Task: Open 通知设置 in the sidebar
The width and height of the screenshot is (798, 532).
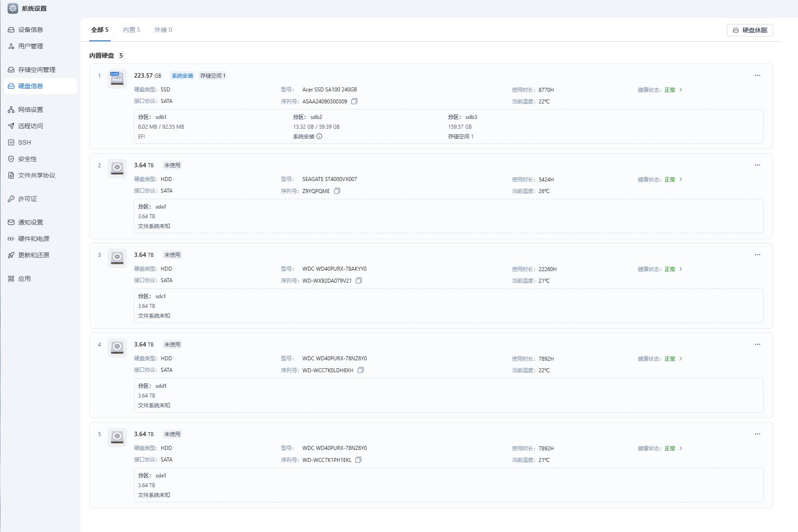Action: (40, 222)
